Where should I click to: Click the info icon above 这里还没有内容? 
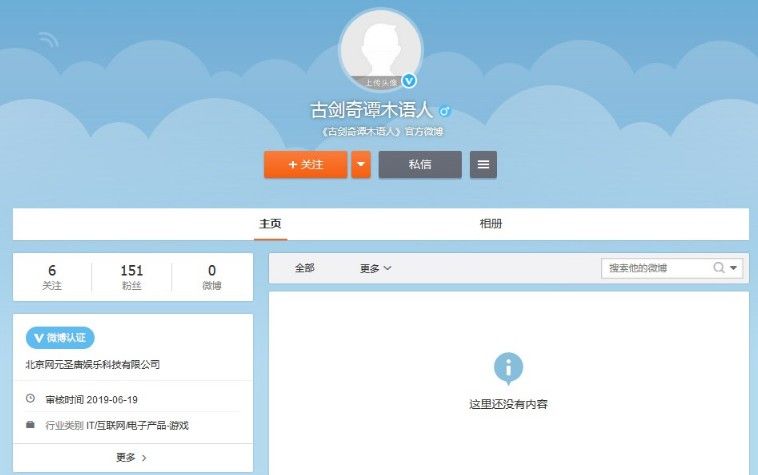(x=508, y=368)
